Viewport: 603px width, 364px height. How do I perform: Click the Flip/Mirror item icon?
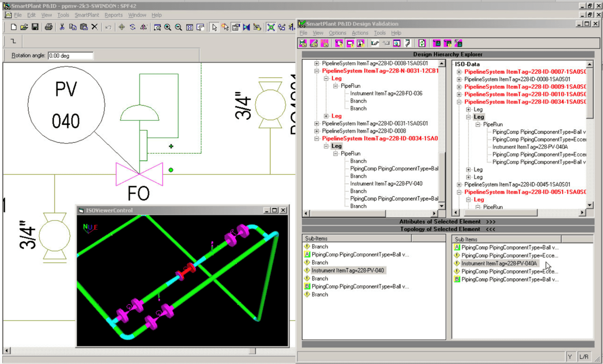[144, 27]
